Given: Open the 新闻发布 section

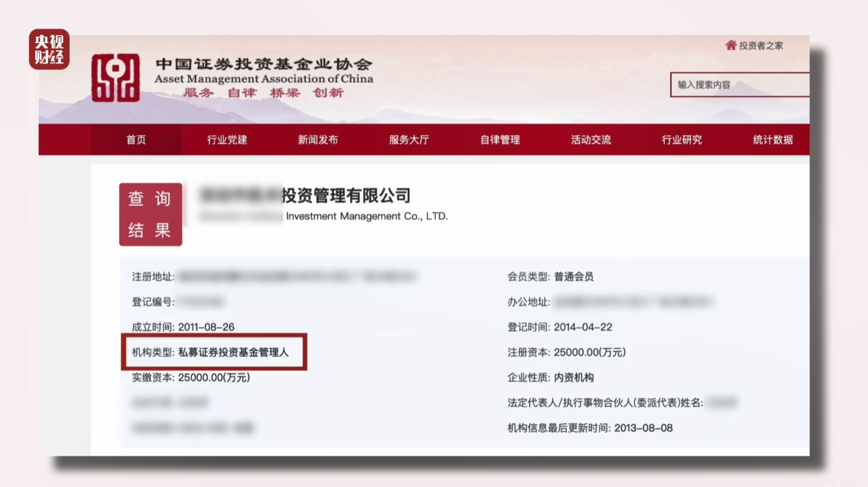Looking at the screenshot, I should pos(319,140).
